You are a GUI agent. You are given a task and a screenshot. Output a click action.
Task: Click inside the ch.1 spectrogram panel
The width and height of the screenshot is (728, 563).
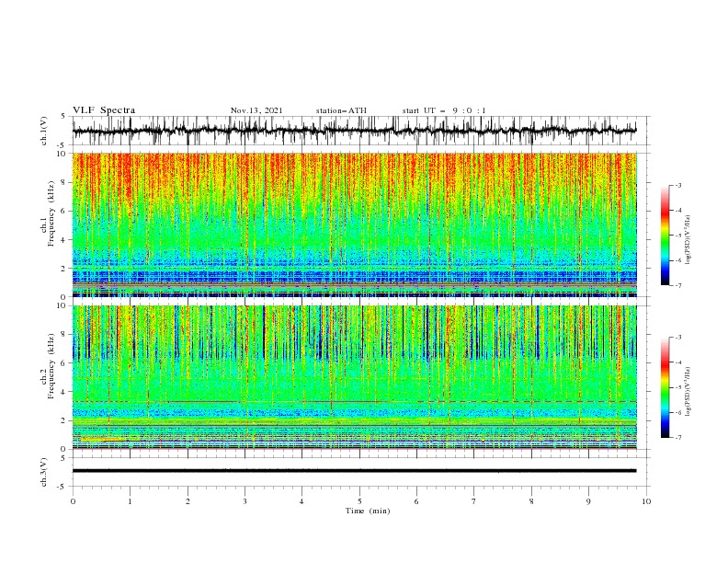(355, 224)
